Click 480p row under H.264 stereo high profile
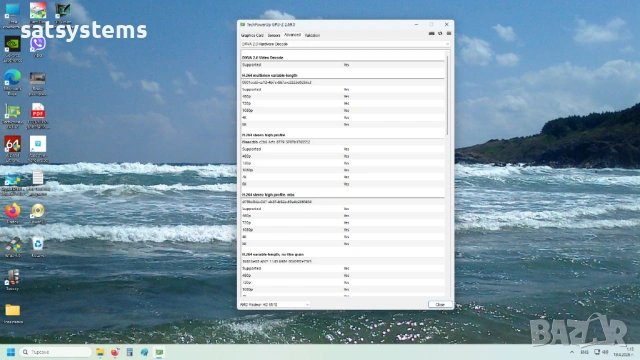Screen dimensions: 640x360 click(343, 156)
